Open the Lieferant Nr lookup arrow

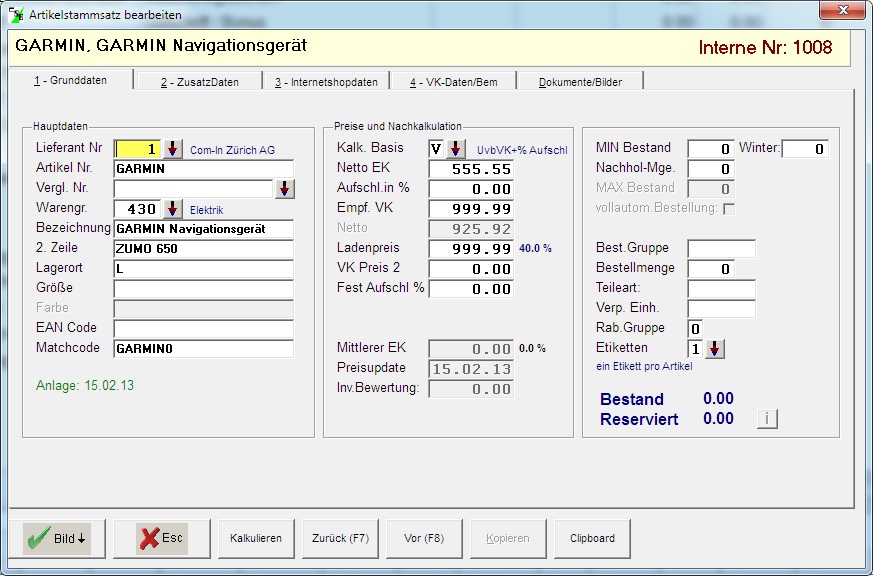[173, 149]
